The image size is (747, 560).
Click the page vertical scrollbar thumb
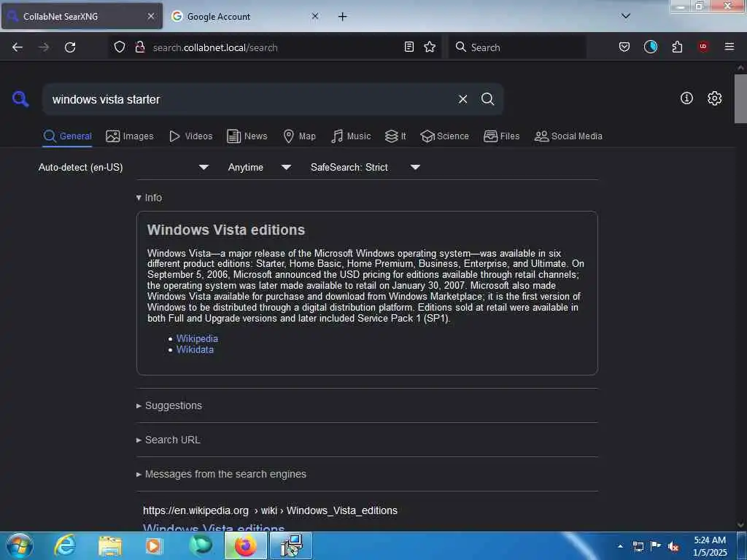click(x=740, y=98)
